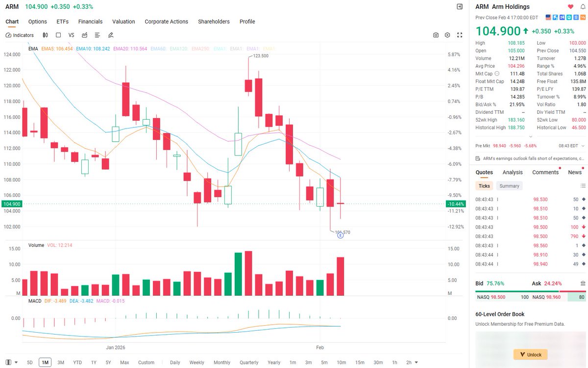
Task: Click the blue S badge
Action: tap(576, 17)
